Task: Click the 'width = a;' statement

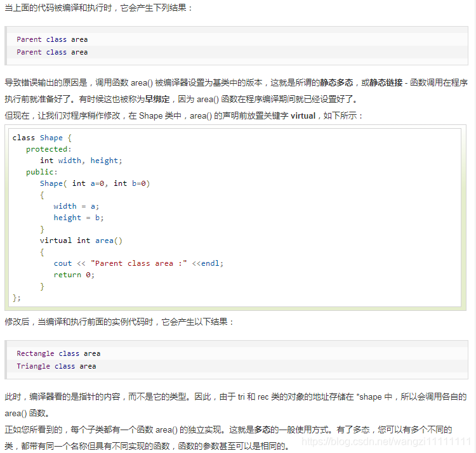Action: [76, 206]
